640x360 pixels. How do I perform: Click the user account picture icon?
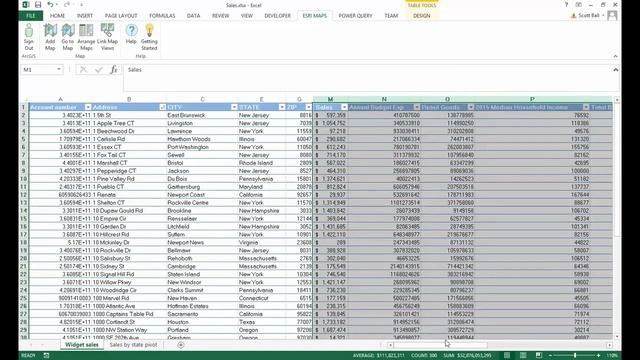pyautogui.click(x=612, y=16)
